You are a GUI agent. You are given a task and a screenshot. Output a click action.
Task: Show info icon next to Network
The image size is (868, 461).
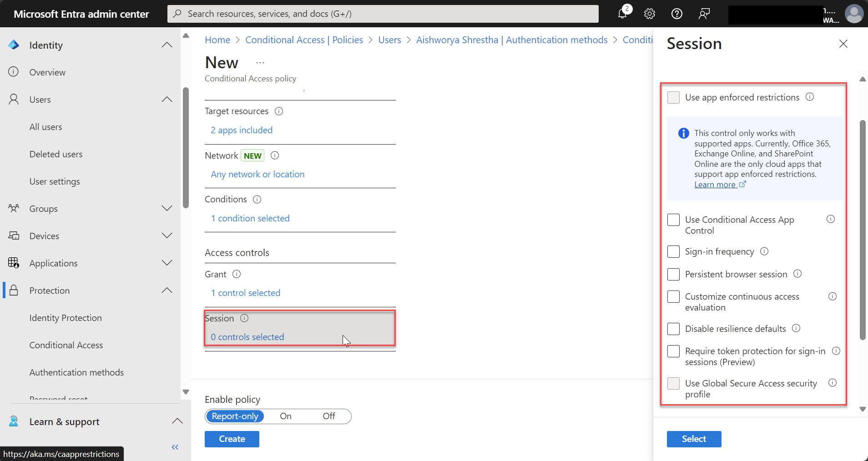[x=275, y=155]
